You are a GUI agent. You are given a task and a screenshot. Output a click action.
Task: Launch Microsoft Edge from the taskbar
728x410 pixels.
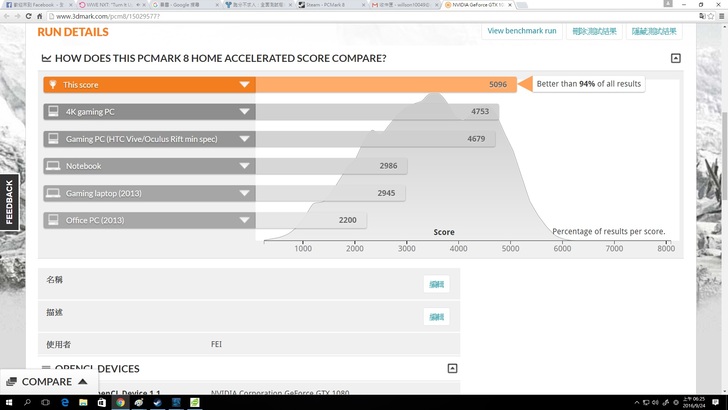tap(65, 403)
